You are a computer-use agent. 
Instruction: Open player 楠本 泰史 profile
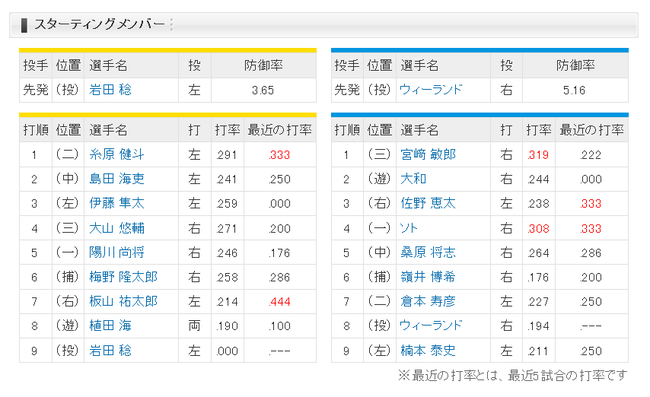click(x=428, y=351)
